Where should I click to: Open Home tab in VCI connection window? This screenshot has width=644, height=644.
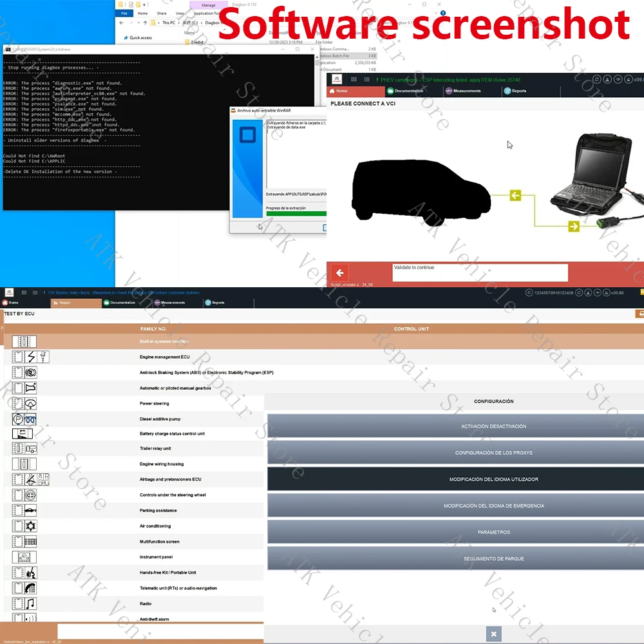[x=355, y=91]
